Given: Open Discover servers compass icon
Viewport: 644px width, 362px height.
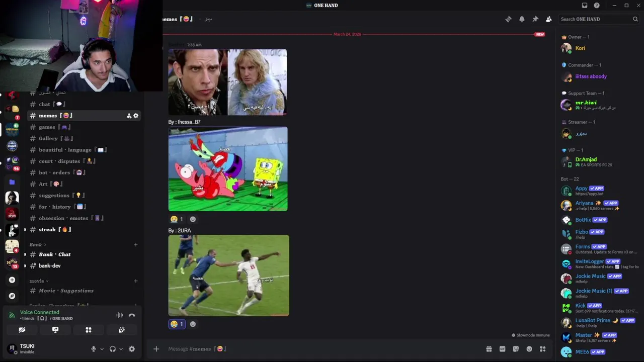Looking at the screenshot, I should point(12,296).
